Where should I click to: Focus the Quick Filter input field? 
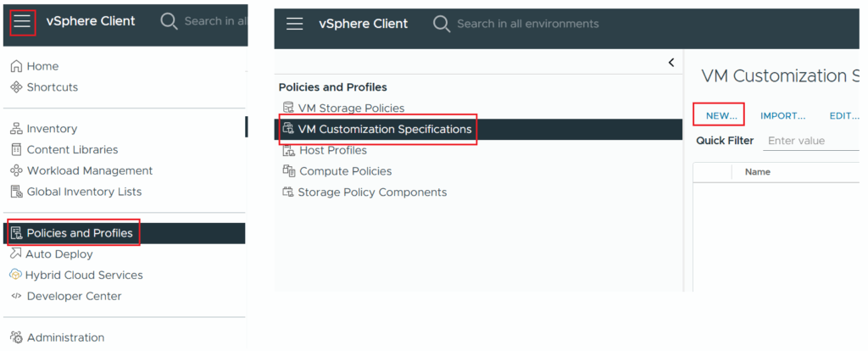[811, 141]
